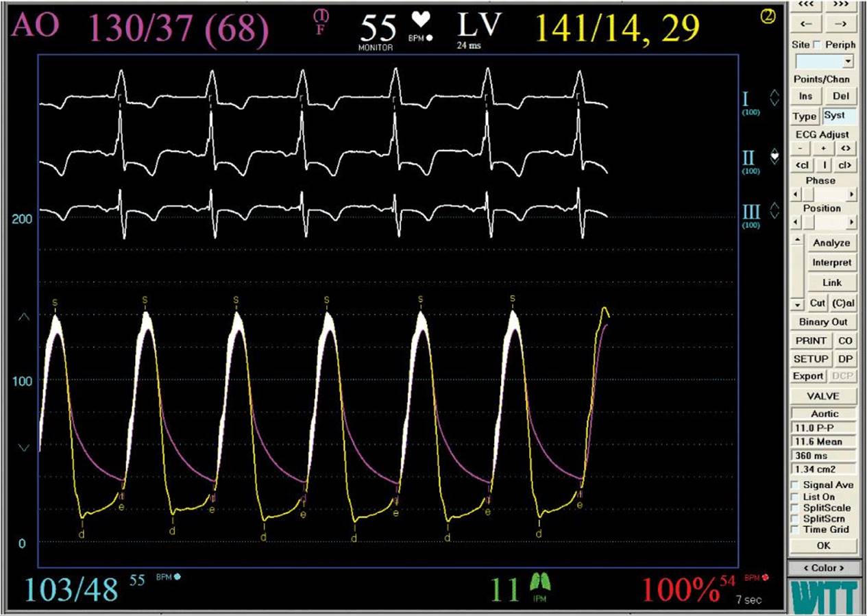Decrease ECG gain with the minus button
Screen dimensions: 867x616
click(801, 149)
